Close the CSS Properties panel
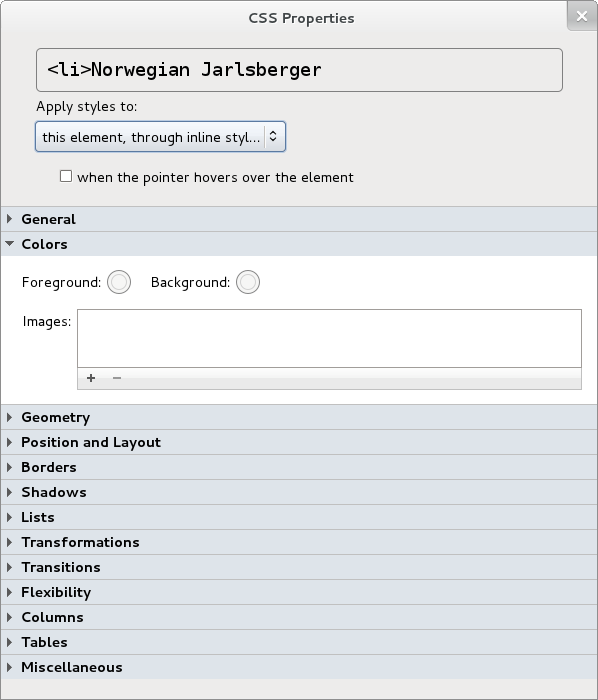 pos(582,16)
